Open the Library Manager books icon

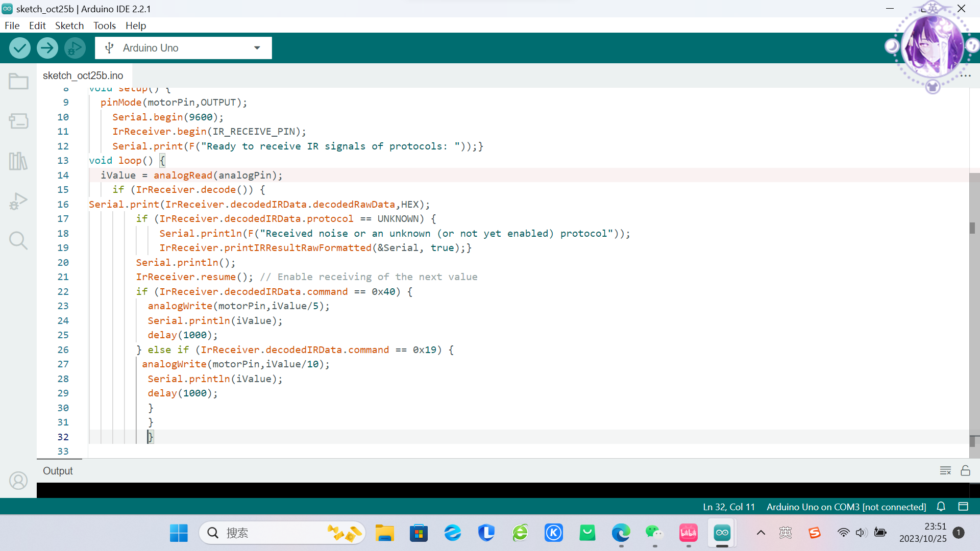pos(18,161)
